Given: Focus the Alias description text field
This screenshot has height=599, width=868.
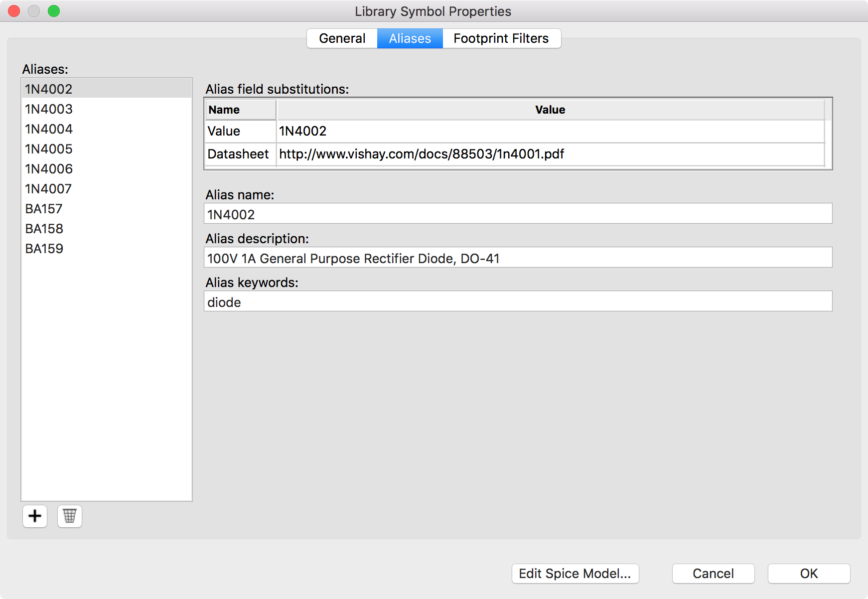Looking at the screenshot, I should coord(518,258).
